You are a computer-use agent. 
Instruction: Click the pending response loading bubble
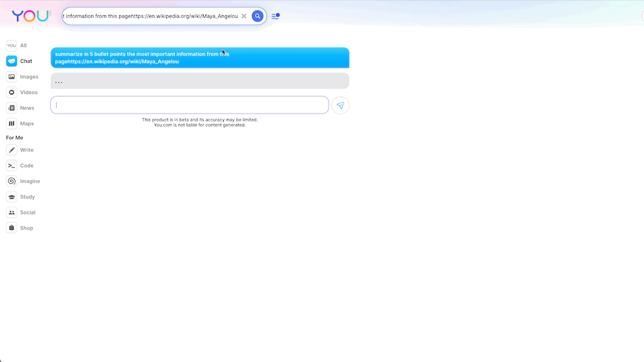pyautogui.click(x=200, y=81)
